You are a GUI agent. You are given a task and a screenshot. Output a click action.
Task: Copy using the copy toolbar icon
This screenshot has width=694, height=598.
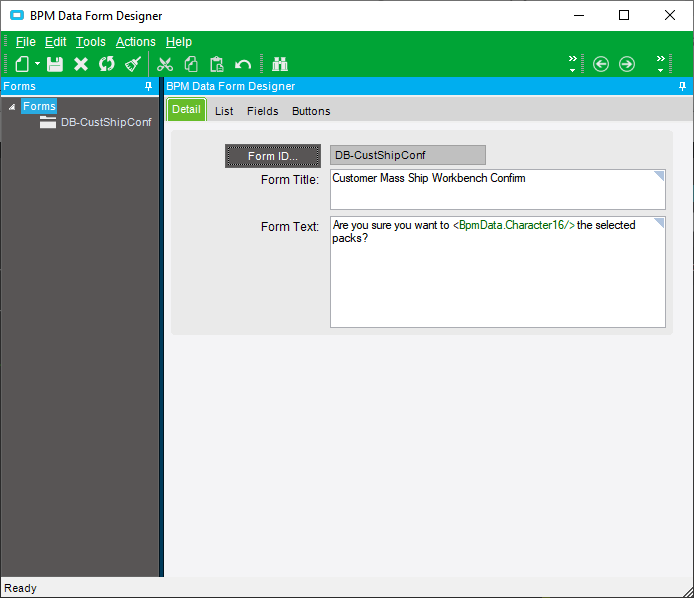(191, 64)
